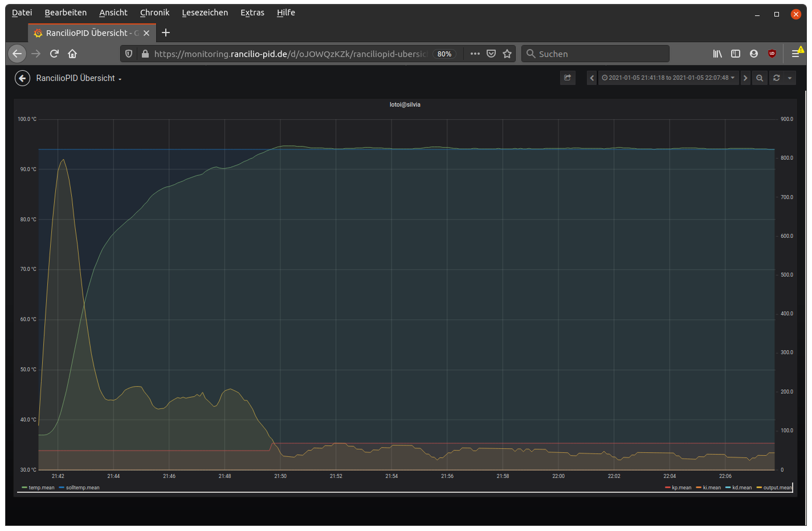Reset the 80% zoom level indicator
This screenshot has width=812, height=531.
point(444,54)
